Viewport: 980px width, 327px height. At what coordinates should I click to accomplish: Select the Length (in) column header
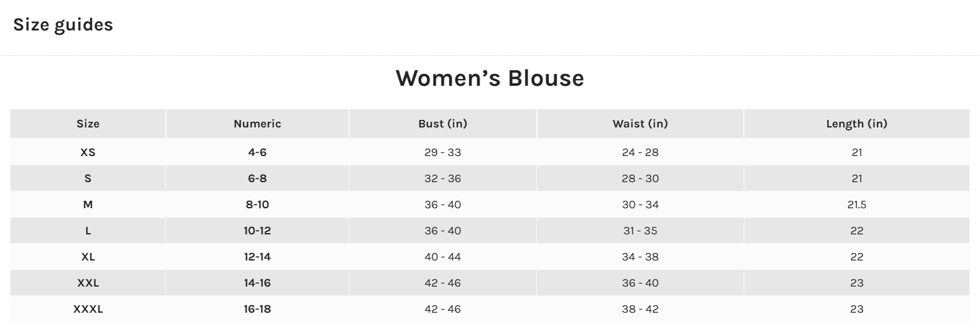point(856,124)
